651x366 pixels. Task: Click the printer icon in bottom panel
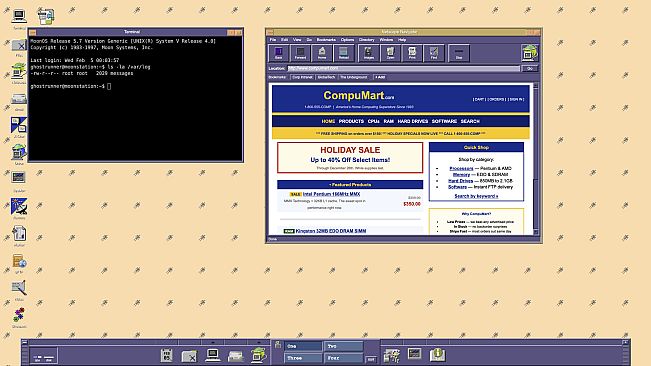click(235, 356)
